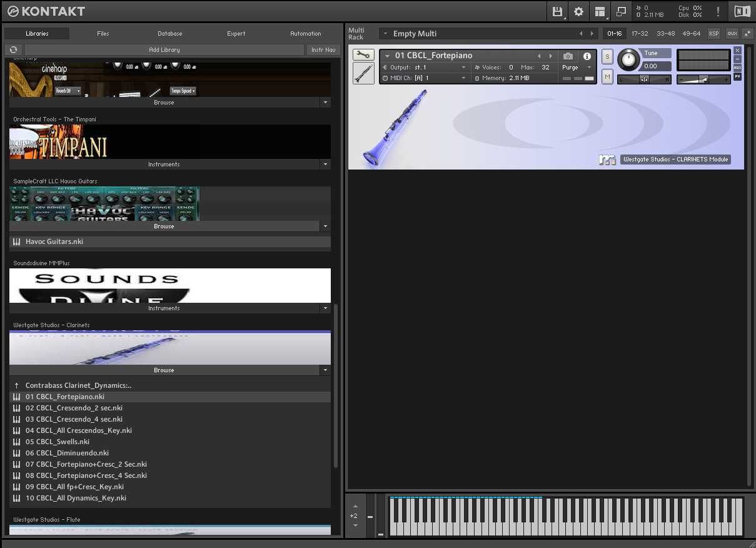Show instrument pages 49-64
Image resolution: width=756 pixels, height=548 pixels.
(x=691, y=33)
